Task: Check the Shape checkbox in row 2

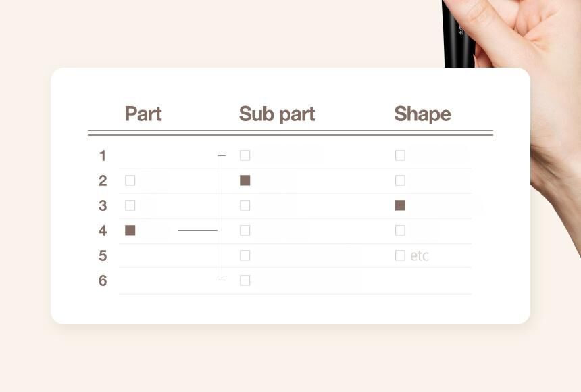Action: click(400, 180)
